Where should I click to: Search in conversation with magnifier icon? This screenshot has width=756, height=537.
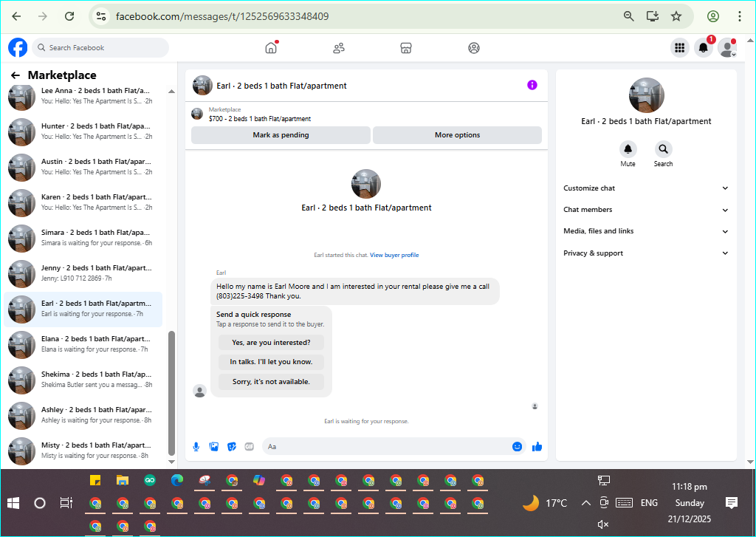pyautogui.click(x=664, y=149)
